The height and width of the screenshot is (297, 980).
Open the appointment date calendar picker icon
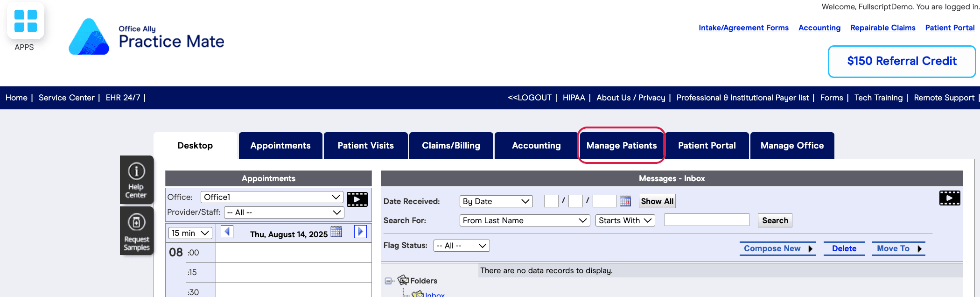(x=336, y=232)
